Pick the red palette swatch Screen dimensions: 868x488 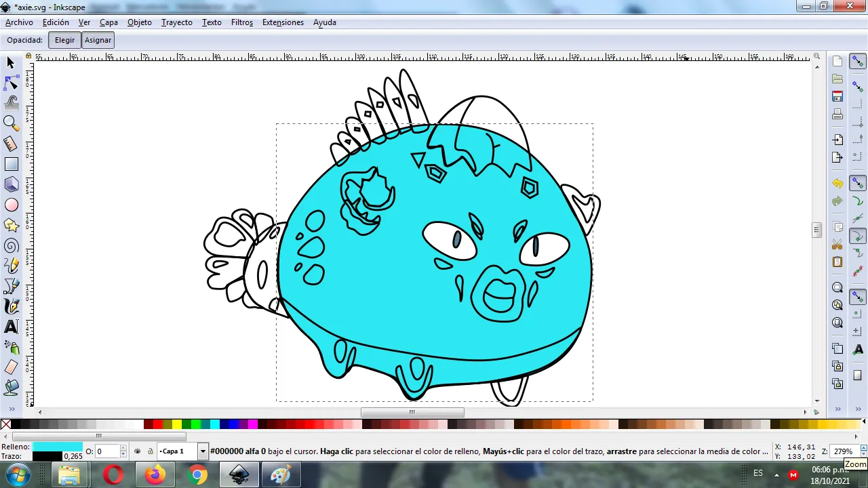pyautogui.click(x=157, y=424)
